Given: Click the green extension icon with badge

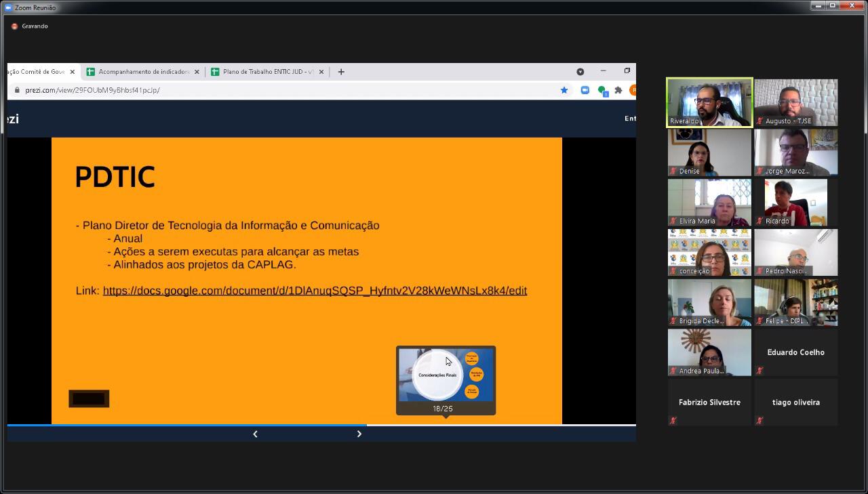Looking at the screenshot, I should (x=601, y=90).
